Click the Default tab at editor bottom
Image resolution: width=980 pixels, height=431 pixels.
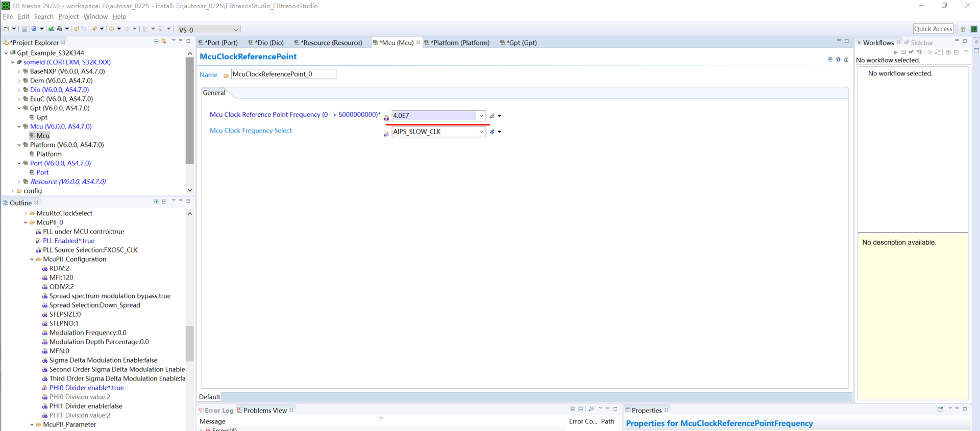[210, 397]
